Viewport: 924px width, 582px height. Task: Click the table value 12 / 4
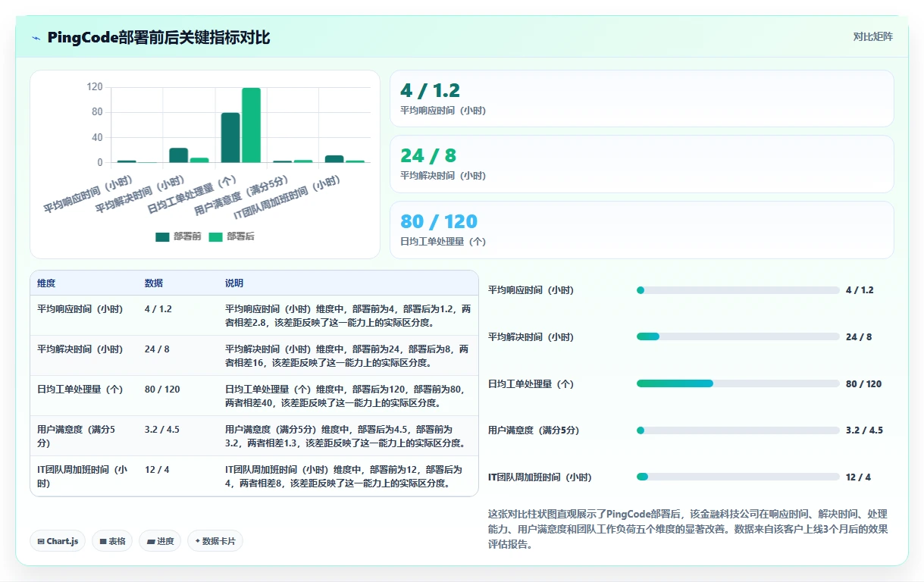click(157, 470)
